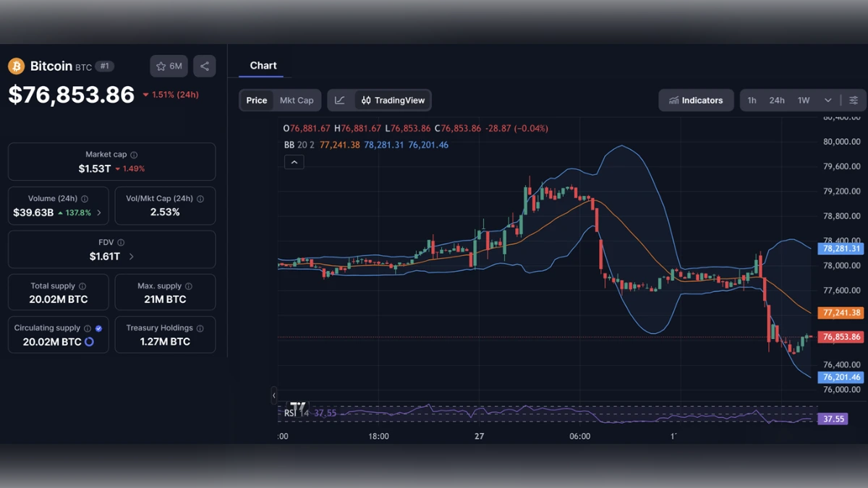Click the info icon beside Total supply

point(81,285)
